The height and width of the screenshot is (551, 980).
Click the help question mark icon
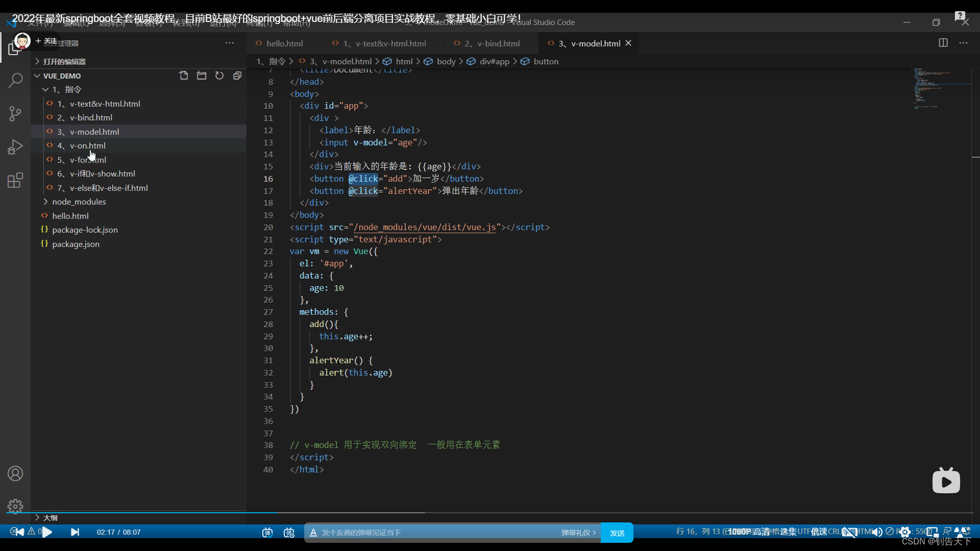(960, 16)
